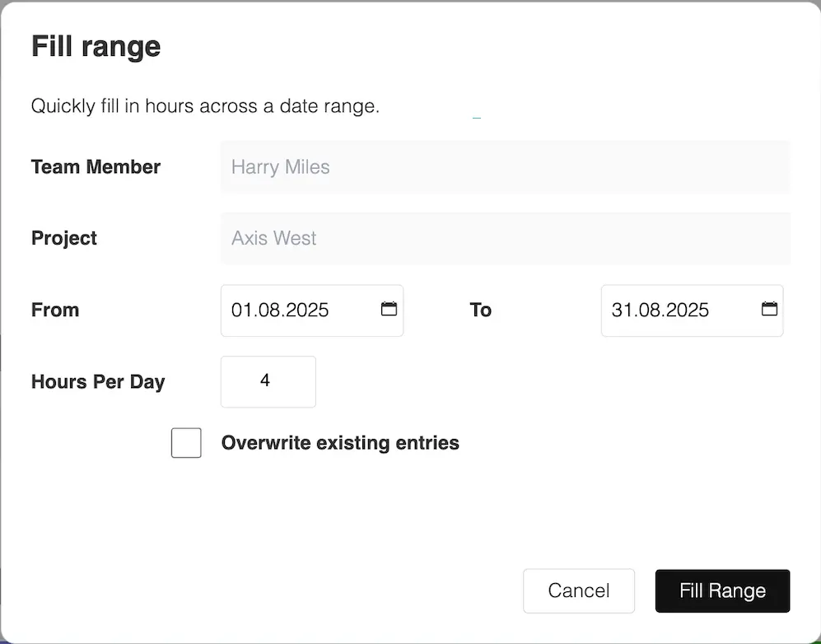Confirm filling hours across the date range
Image resolution: width=821 pixels, height=644 pixels.
[721, 590]
